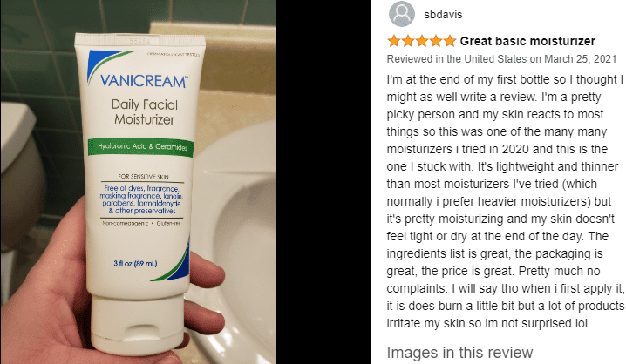
Task: Click the Images in this review heading
Action: point(459,353)
